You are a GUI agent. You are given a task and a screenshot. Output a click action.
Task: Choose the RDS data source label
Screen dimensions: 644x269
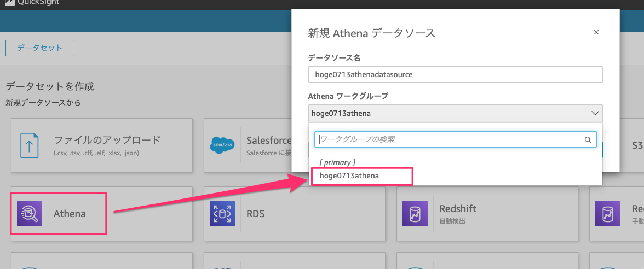255,214
